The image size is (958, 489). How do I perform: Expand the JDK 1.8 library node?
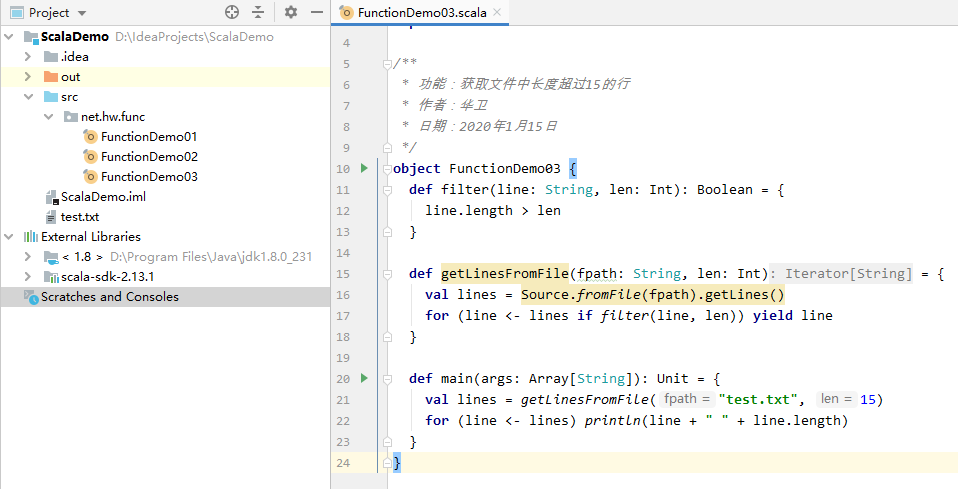click(27, 257)
